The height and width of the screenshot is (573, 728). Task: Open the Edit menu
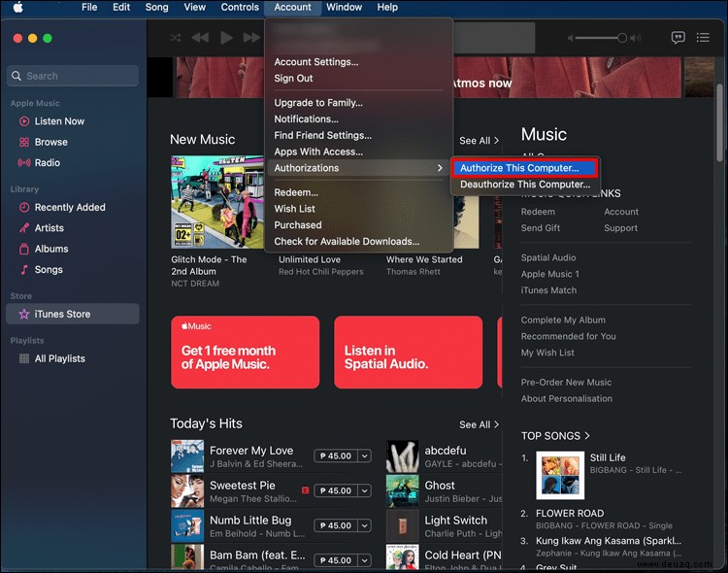[121, 7]
